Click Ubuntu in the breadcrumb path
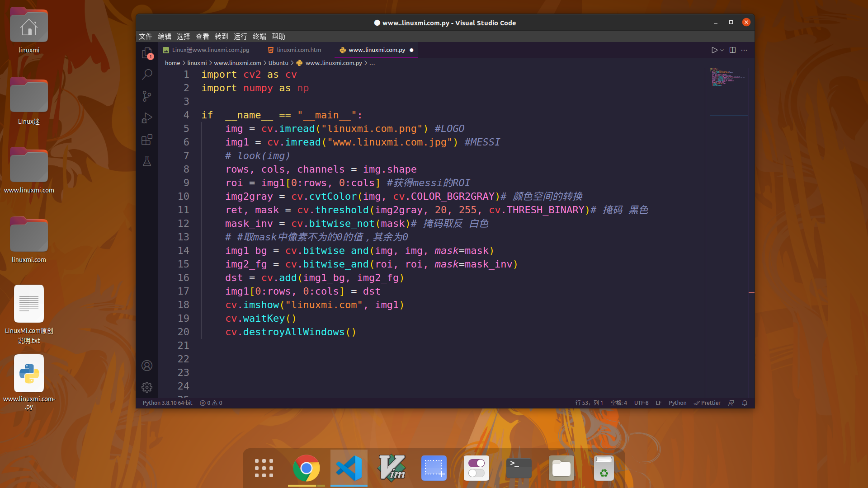Viewport: 868px width, 488px height. click(x=278, y=63)
